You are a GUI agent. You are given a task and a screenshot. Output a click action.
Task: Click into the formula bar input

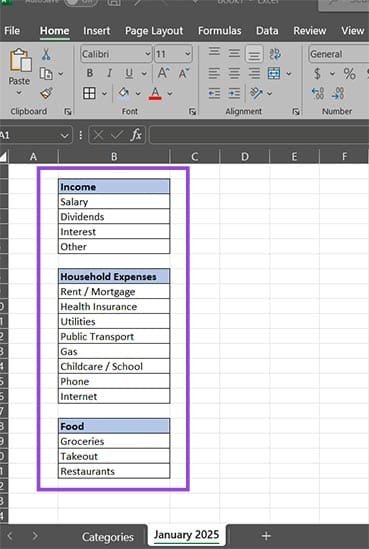point(259,135)
